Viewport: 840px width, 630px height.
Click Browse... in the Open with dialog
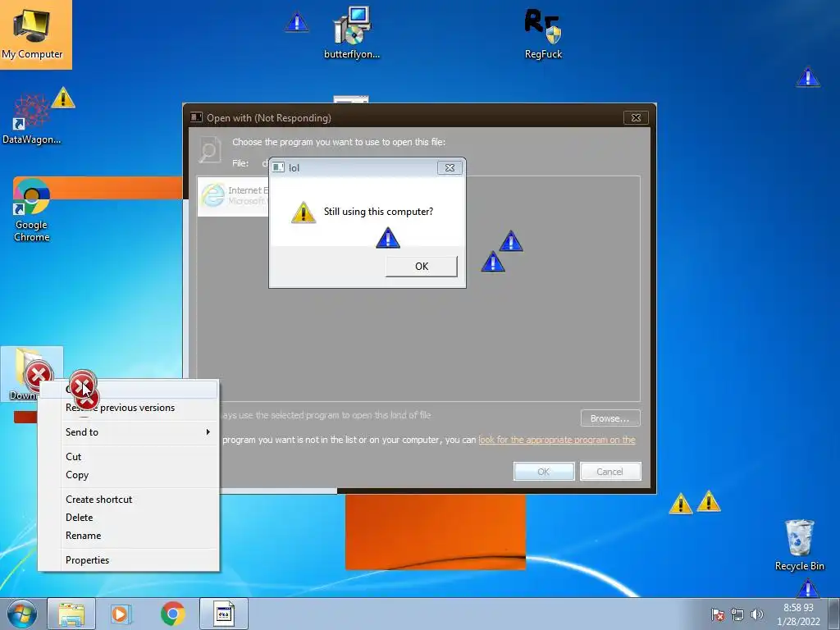[x=610, y=418]
